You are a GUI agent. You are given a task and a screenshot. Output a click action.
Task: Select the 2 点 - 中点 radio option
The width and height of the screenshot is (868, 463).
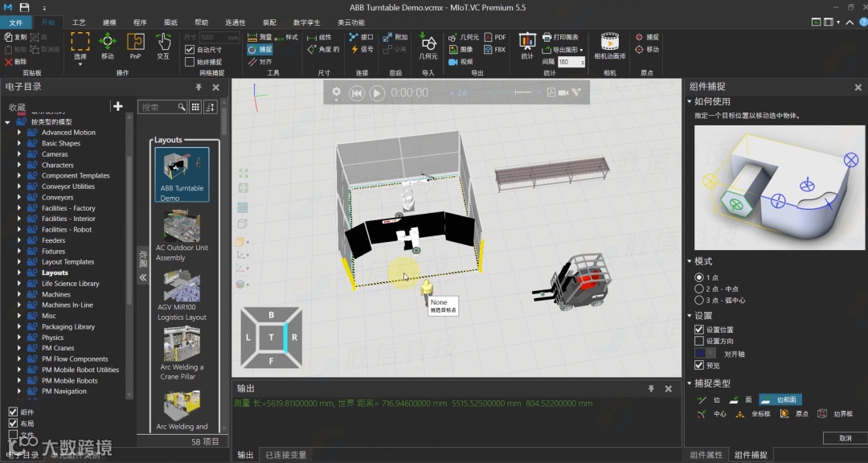698,289
